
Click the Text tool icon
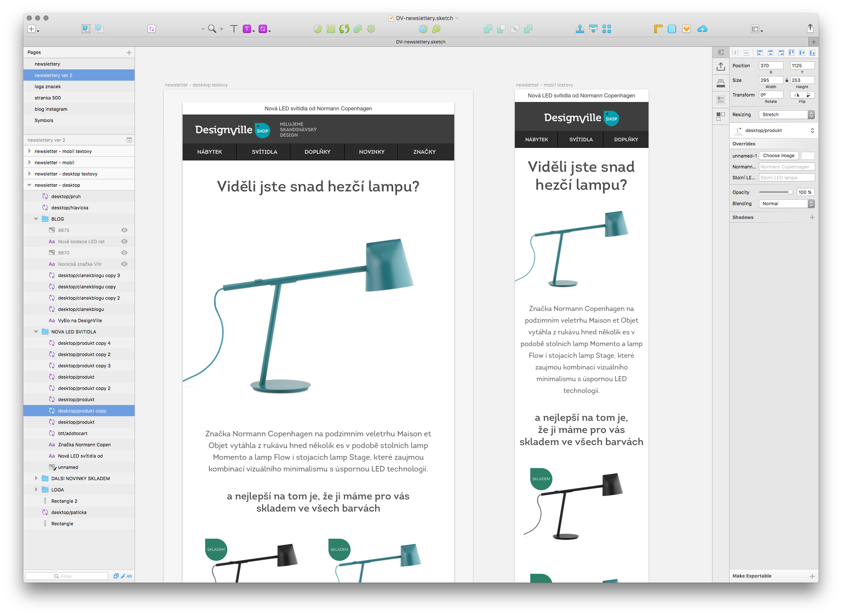[235, 29]
